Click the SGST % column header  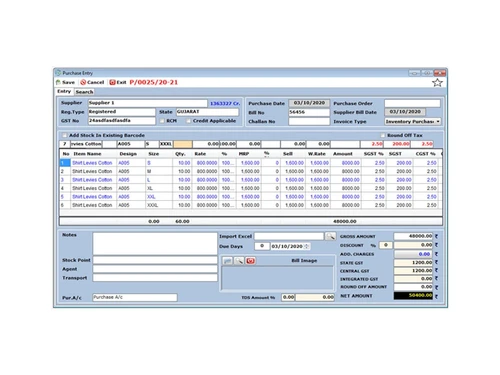(x=373, y=154)
